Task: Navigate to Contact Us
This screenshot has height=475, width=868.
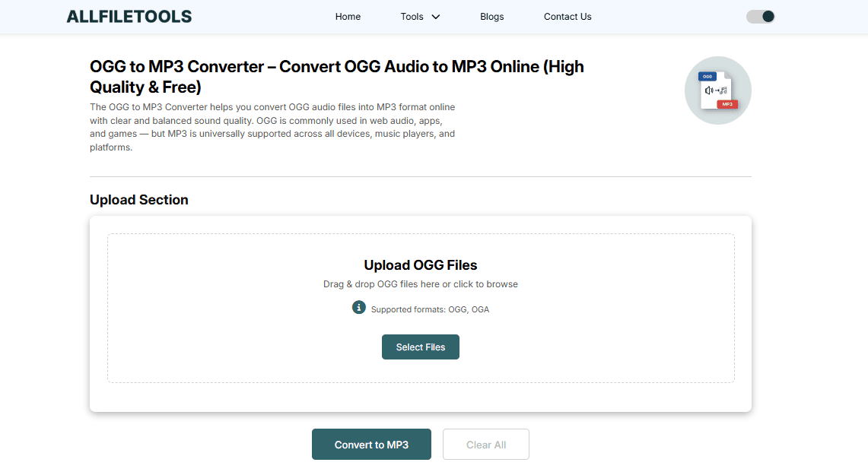Action: click(568, 17)
